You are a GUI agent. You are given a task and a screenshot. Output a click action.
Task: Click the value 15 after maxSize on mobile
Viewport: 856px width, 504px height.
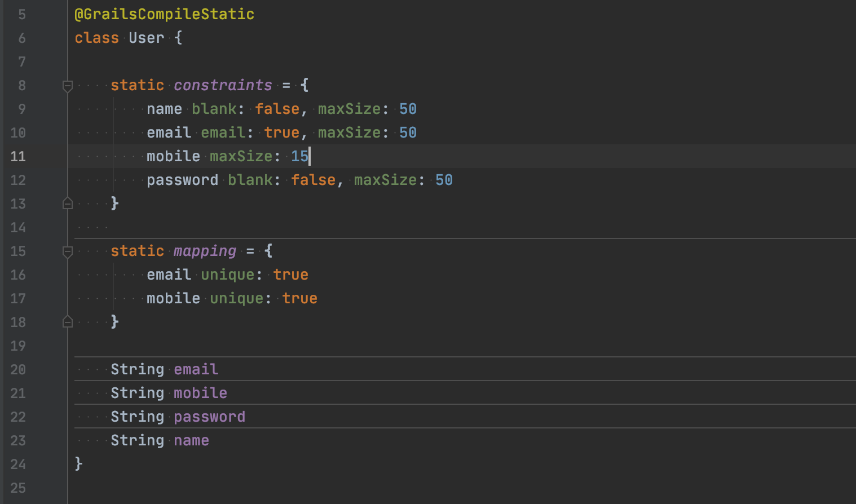pos(299,156)
